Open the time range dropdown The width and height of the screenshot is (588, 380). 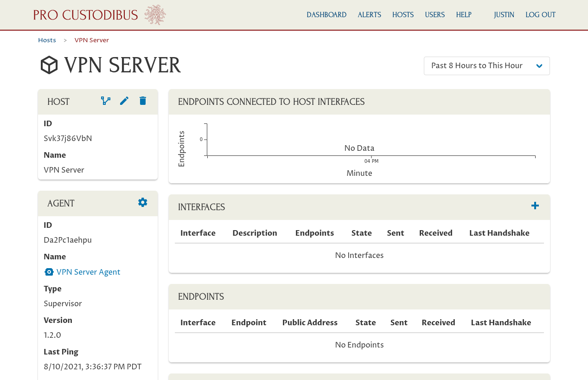487,66
